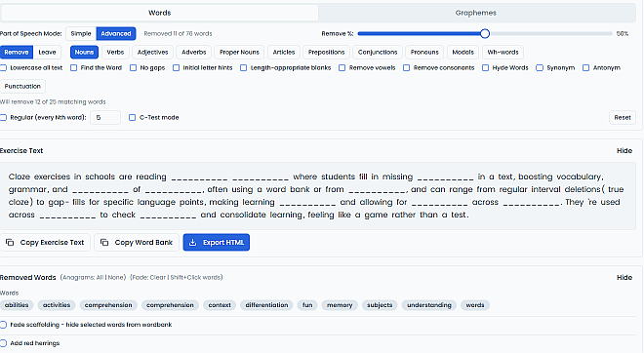644x353 pixels.
Task: Enable Fade scaffolding option
Action: pos(3,325)
